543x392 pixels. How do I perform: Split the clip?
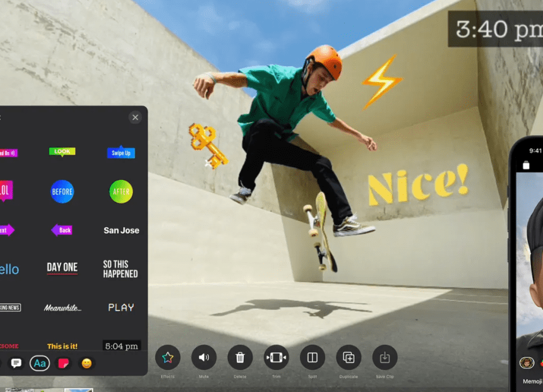[x=312, y=357]
